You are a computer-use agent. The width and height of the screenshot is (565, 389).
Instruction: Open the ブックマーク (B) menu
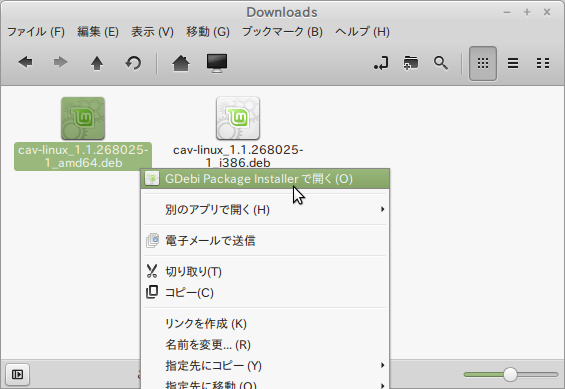coord(282,32)
